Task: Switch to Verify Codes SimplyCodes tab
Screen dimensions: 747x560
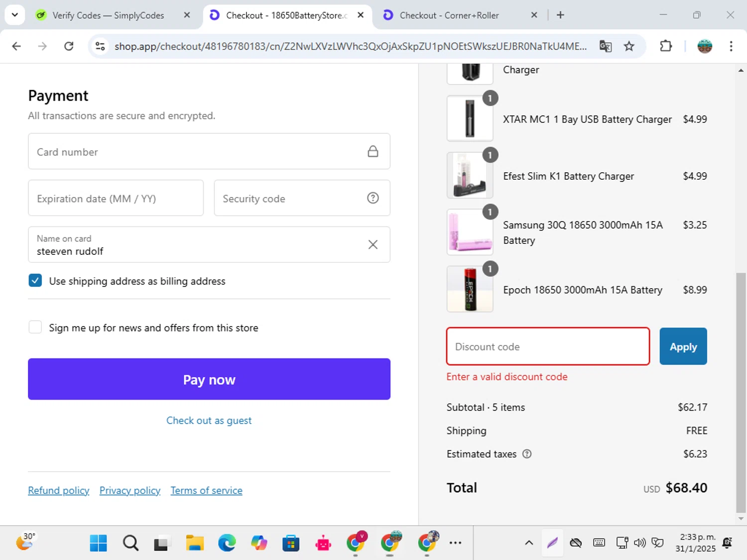Action: click(108, 15)
